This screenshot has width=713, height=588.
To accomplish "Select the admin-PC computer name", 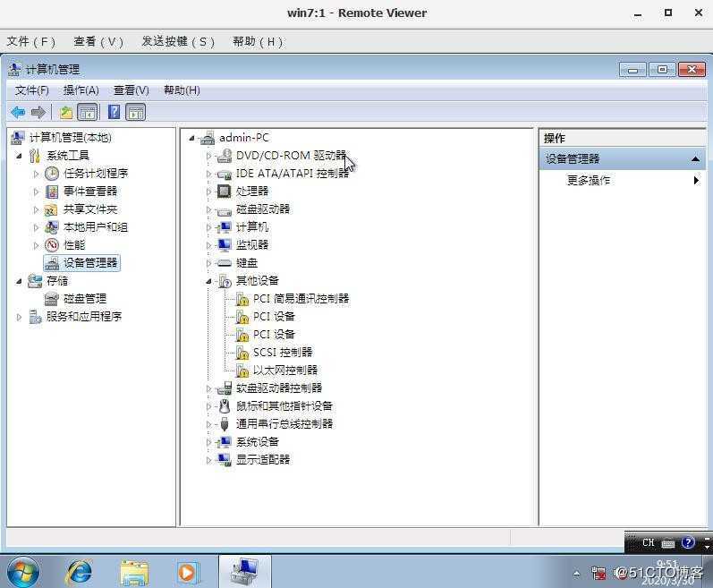I will (244, 137).
